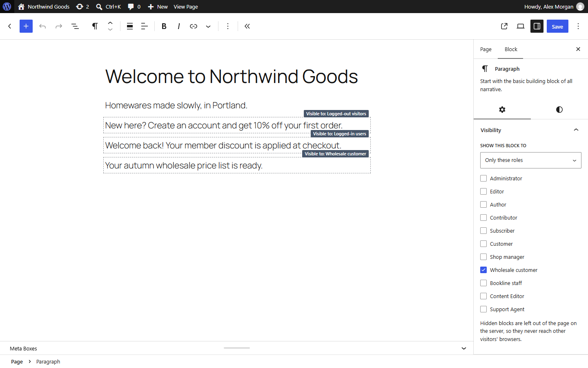Go back using the left chevron
The image size is (588, 368).
tap(10, 26)
